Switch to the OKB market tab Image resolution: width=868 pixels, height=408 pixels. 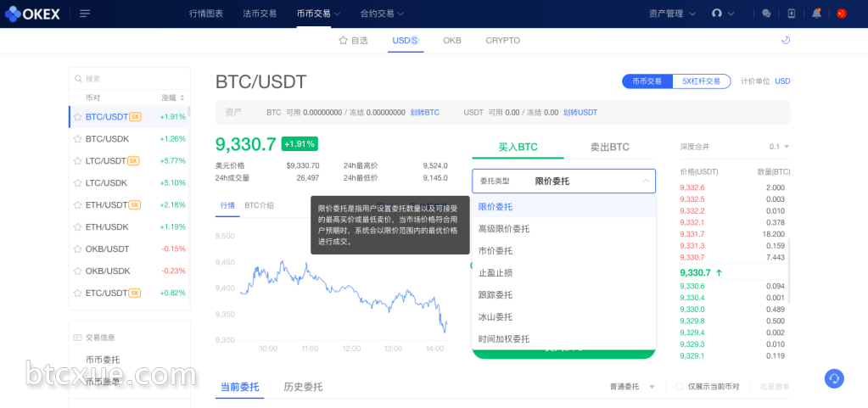pos(452,41)
